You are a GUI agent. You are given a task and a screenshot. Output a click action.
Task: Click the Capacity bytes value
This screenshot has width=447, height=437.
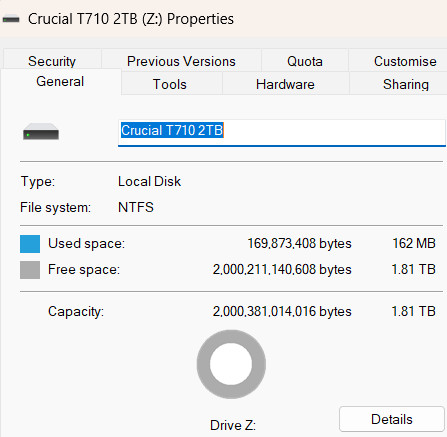point(282,311)
